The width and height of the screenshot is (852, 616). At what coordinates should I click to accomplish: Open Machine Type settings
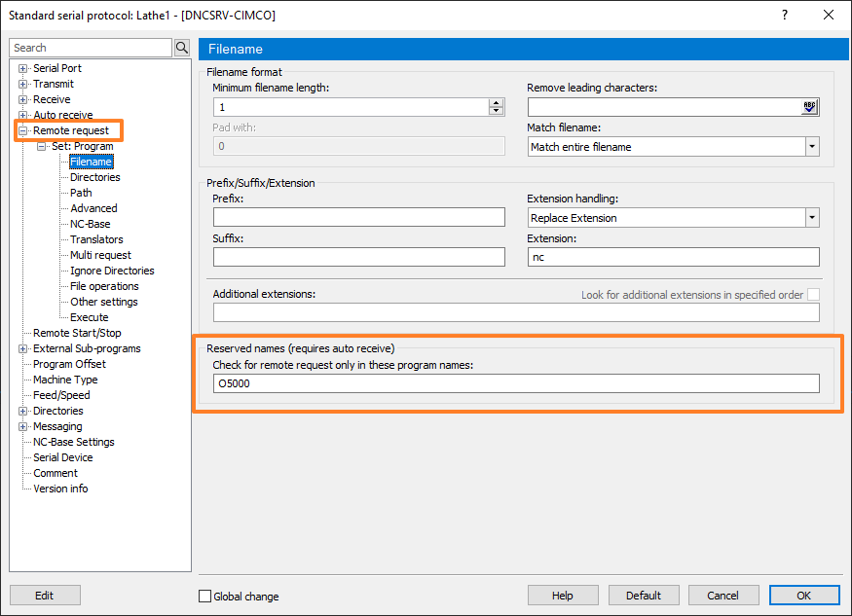pyautogui.click(x=65, y=380)
